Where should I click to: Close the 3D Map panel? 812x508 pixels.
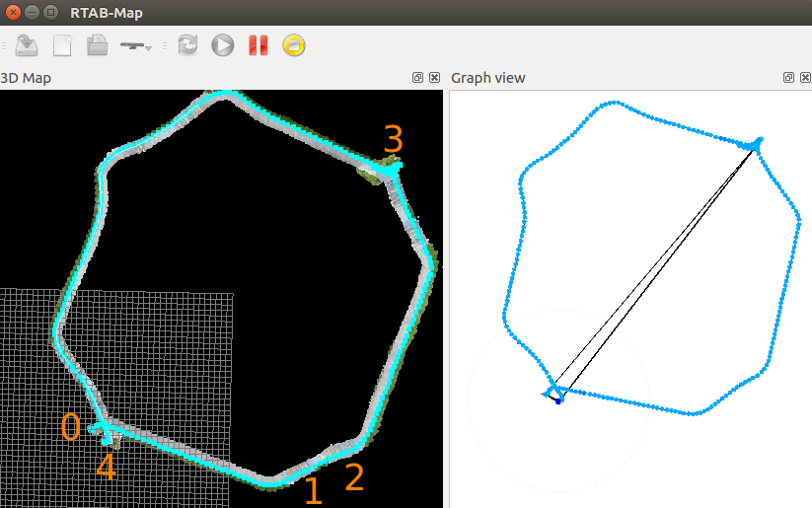pos(434,78)
